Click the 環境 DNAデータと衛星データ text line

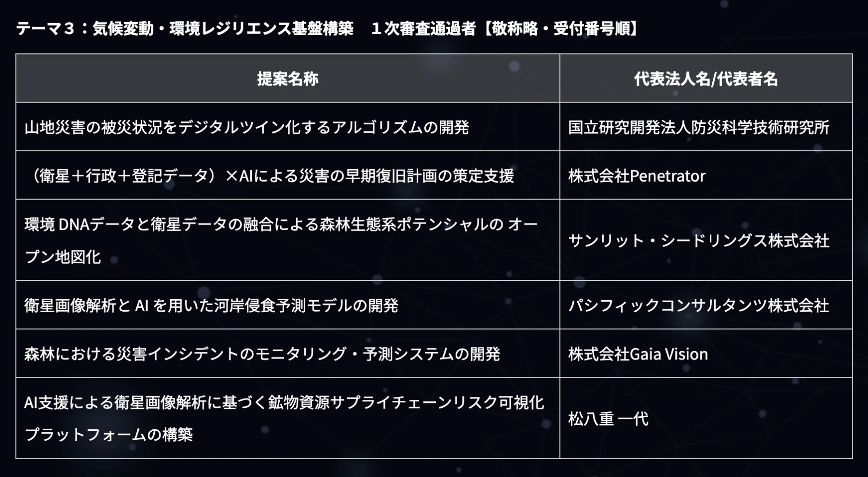pos(281,224)
